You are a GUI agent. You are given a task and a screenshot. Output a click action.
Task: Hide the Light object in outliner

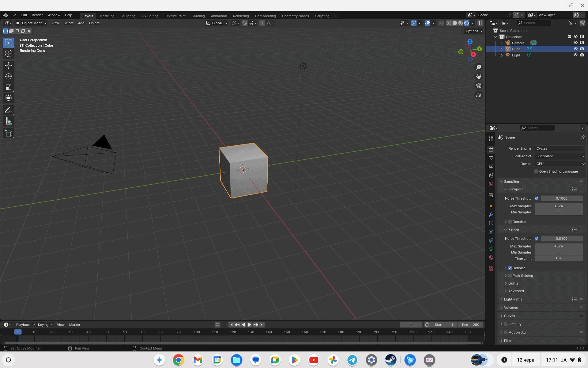click(x=575, y=55)
